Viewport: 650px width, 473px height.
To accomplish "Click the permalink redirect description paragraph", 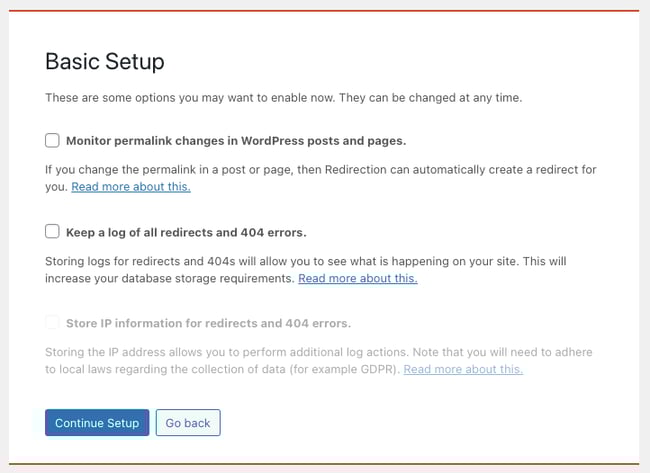I will click(x=300, y=171).
